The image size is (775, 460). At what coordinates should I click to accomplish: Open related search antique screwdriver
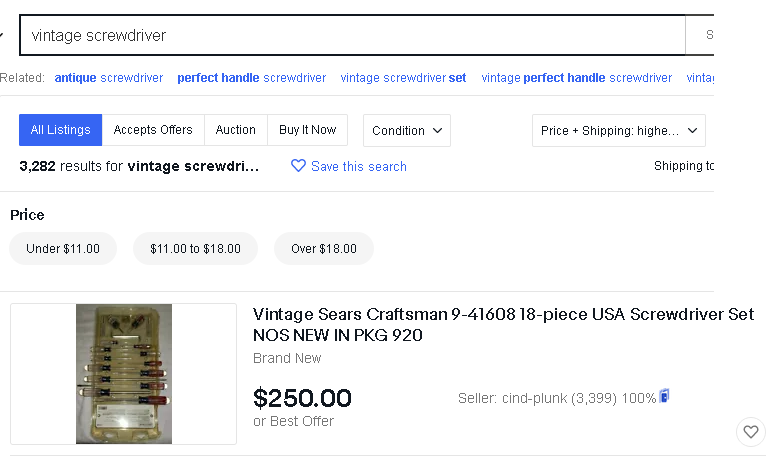(x=109, y=78)
